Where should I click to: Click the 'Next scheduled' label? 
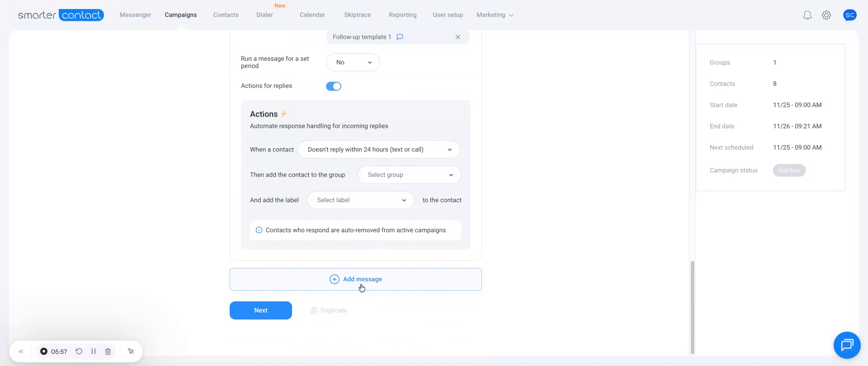pos(731,147)
